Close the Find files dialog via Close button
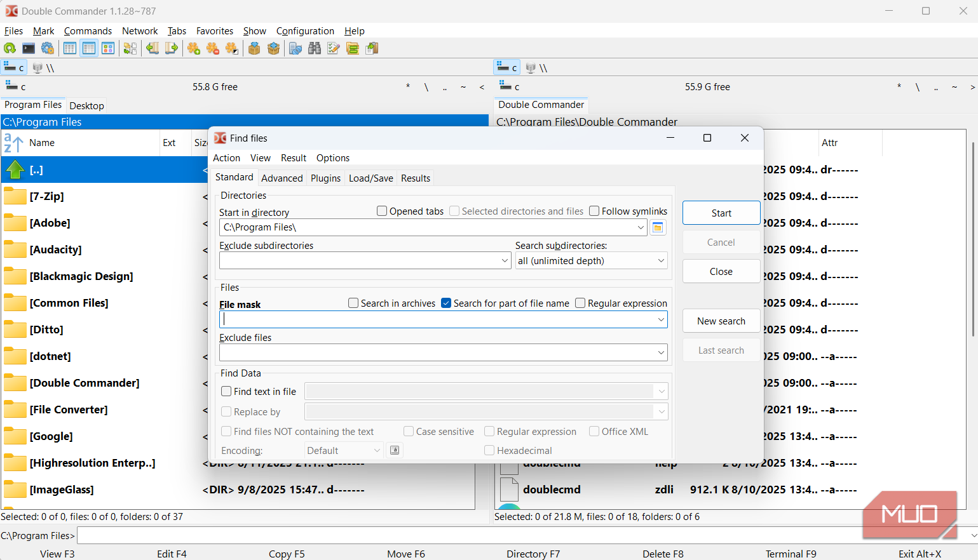The height and width of the screenshot is (560, 978). tap(721, 271)
